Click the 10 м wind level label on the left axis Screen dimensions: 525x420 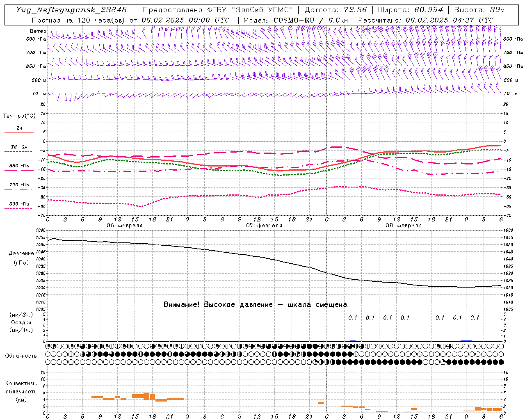(39, 94)
